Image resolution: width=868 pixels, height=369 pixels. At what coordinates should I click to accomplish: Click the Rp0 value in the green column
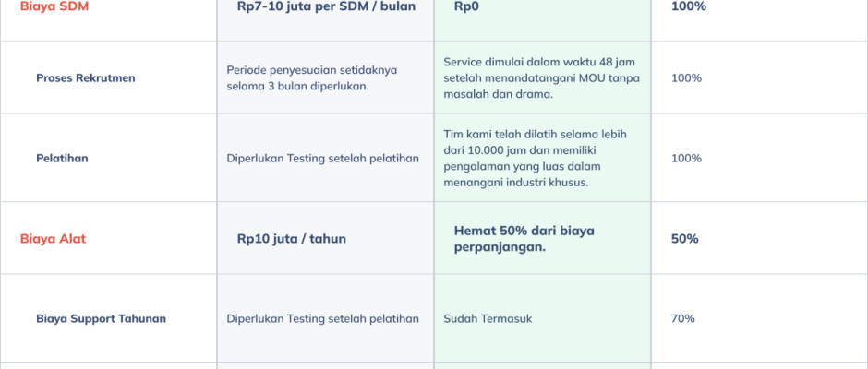(x=466, y=6)
